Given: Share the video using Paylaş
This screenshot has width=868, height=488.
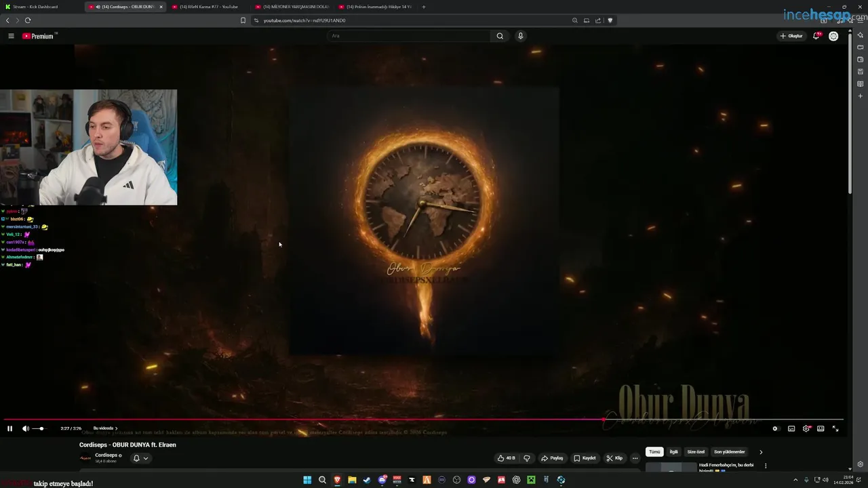Looking at the screenshot, I should point(553,458).
